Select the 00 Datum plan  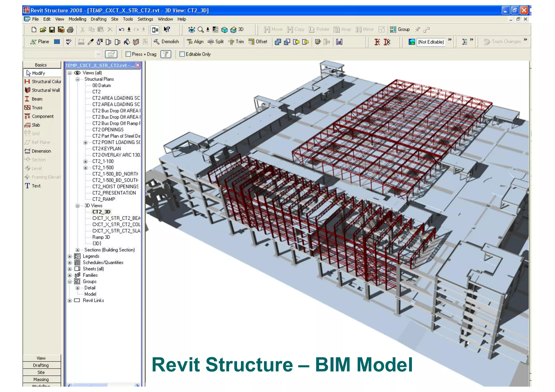102,86
